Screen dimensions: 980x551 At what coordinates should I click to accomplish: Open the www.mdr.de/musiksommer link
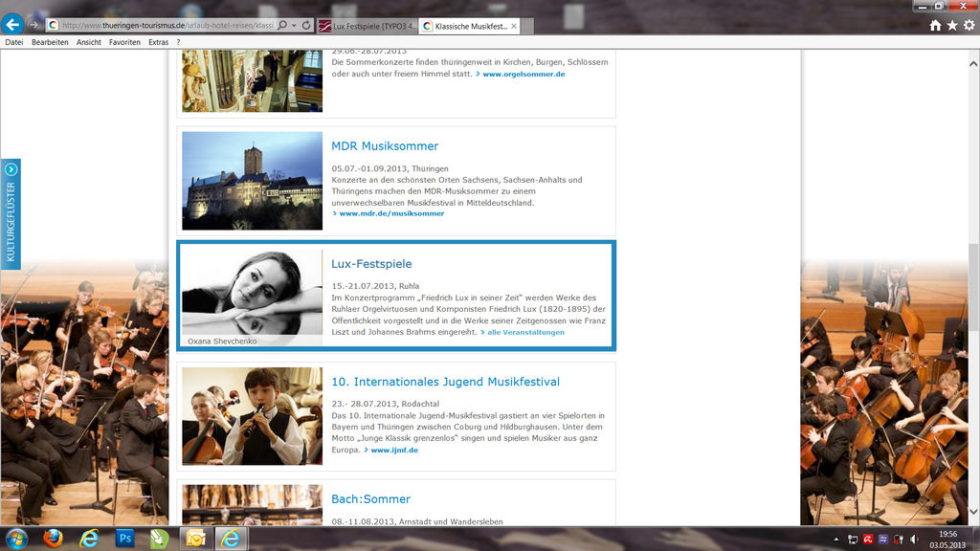pos(391,213)
